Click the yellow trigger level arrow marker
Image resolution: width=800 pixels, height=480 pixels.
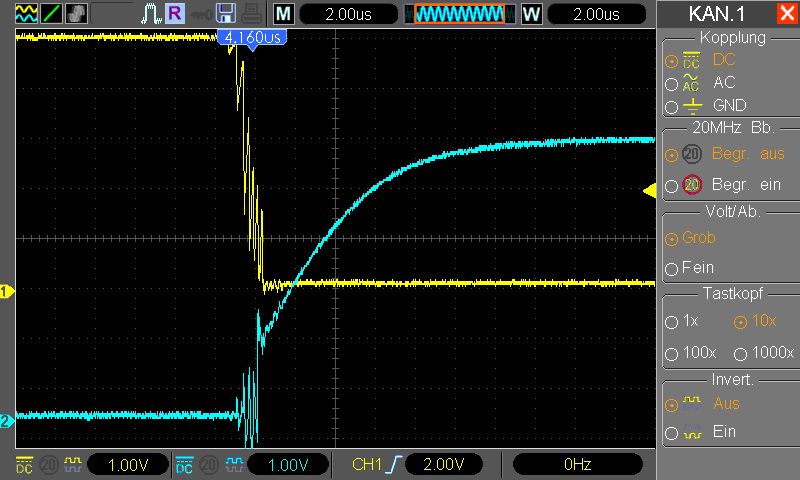[x=649, y=191]
